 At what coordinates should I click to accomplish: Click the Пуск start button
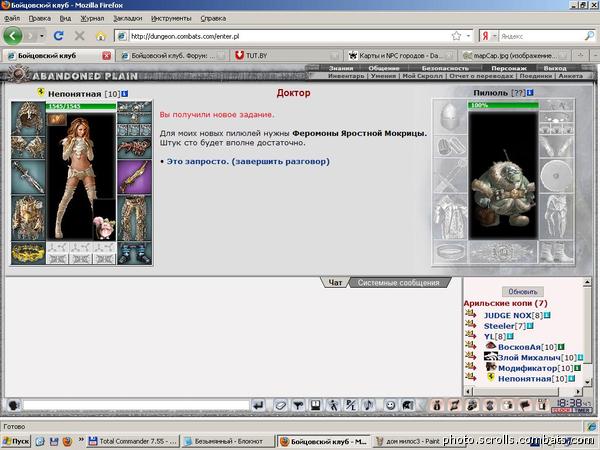tap(16, 441)
